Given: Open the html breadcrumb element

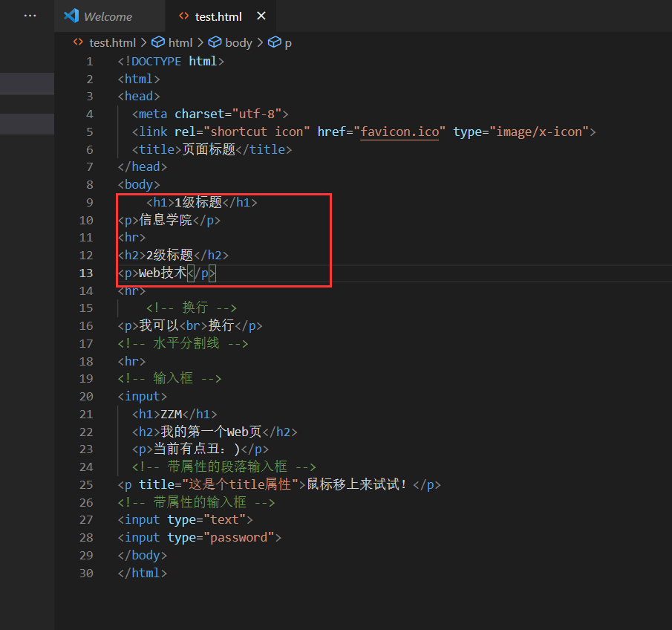Looking at the screenshot, I should [180, 43].
